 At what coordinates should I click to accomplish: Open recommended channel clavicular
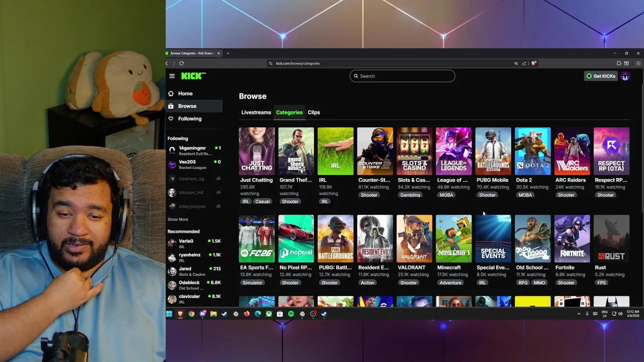(x=194, y=299)
